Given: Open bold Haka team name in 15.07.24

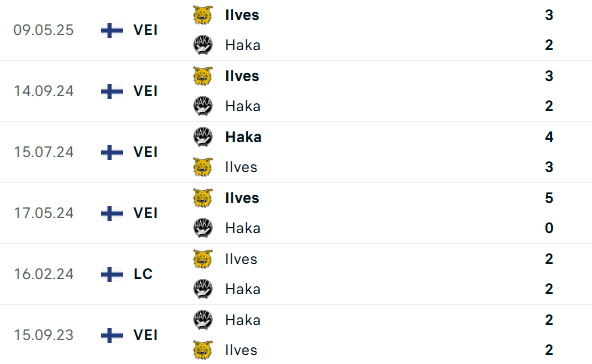Looking at the screenshot, I should point(243,137).
